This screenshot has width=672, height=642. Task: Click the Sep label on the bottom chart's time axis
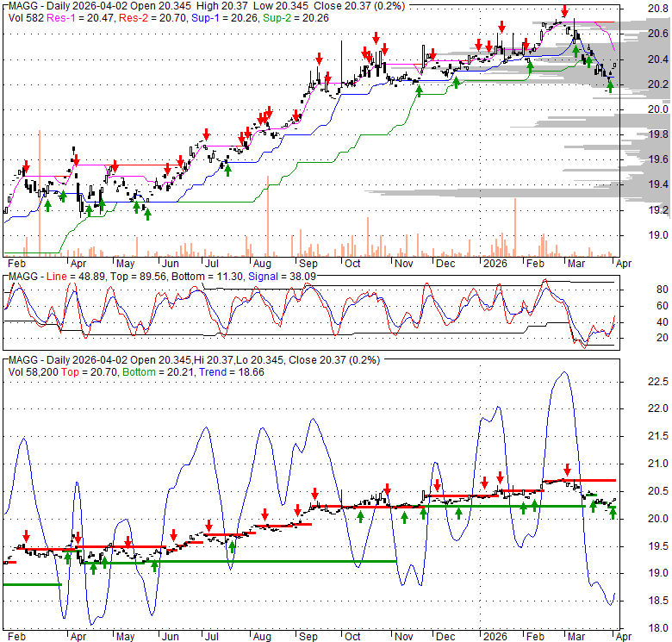click(306, 636)
